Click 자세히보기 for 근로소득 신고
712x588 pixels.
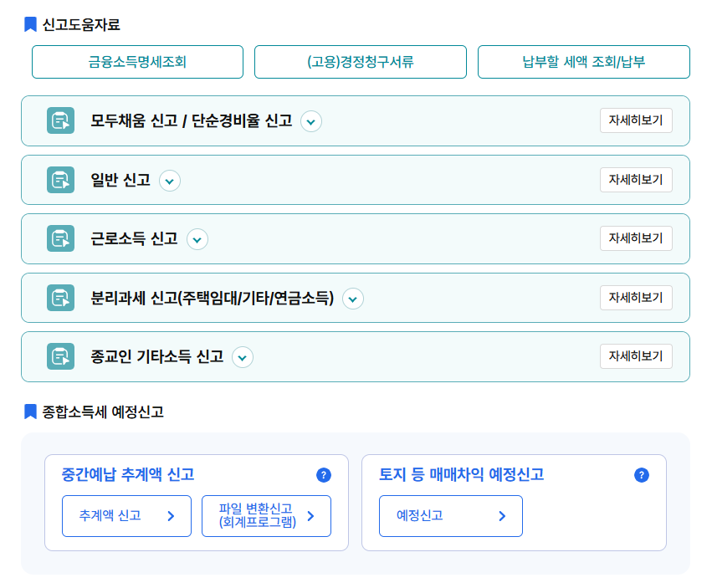636,238
